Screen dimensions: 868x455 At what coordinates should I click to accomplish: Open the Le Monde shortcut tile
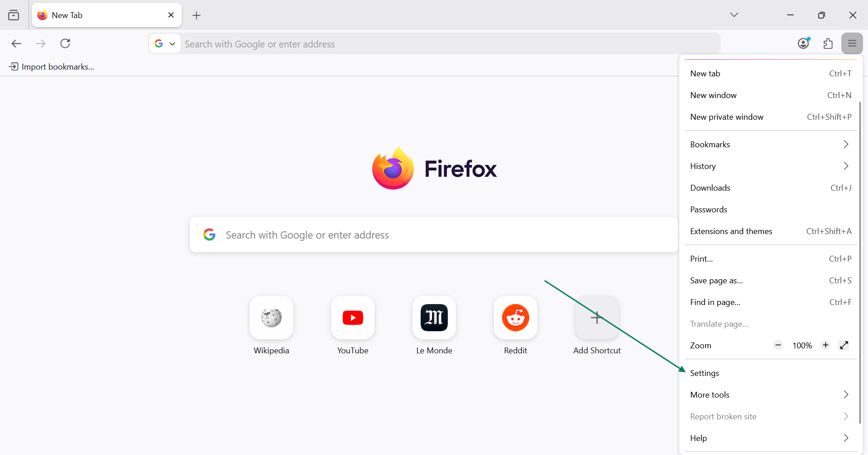point(434,318)
